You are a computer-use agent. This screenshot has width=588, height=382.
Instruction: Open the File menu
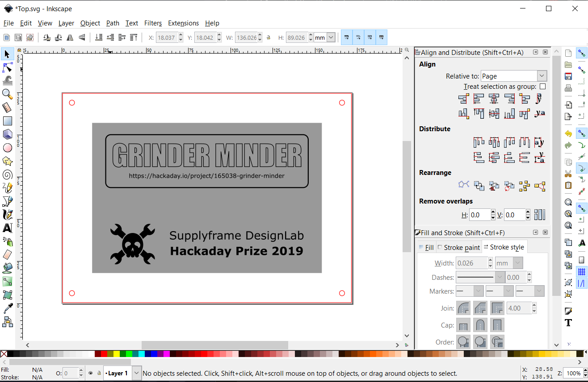click(x=8, y=23)
